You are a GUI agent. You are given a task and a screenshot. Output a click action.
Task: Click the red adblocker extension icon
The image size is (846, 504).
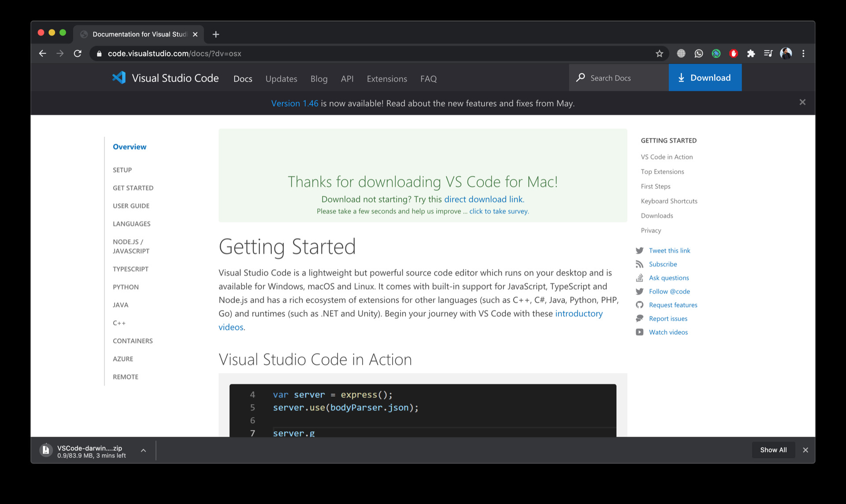tap(733, 53)
